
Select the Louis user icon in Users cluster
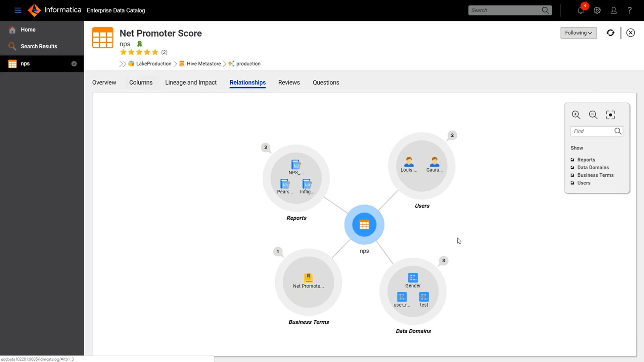408,162
